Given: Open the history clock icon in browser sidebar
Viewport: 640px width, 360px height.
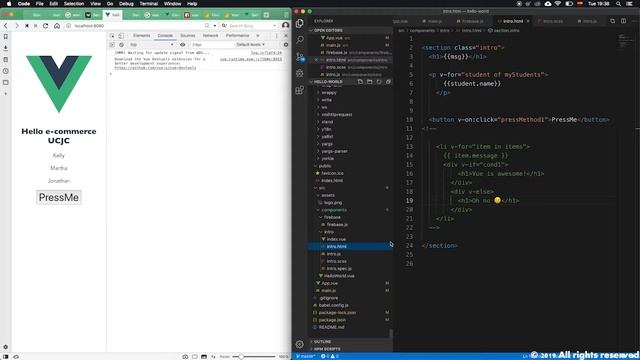Looking at the screenshot, I should (x=6, y=71).
